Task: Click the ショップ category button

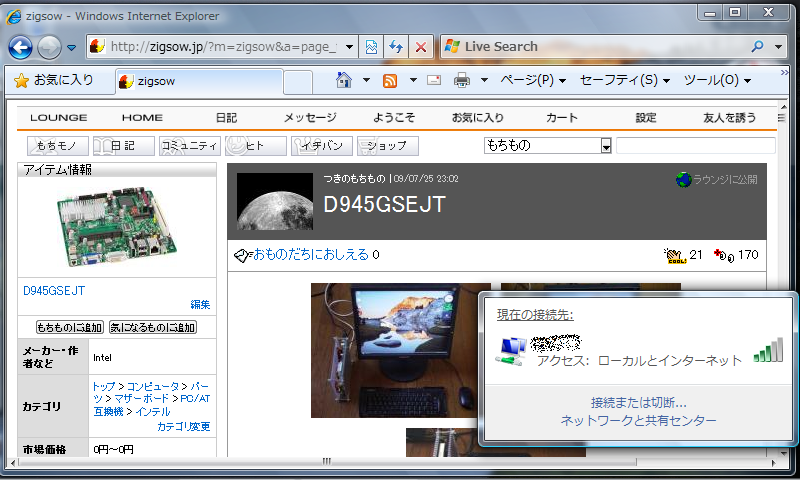Action: point(388,146)
